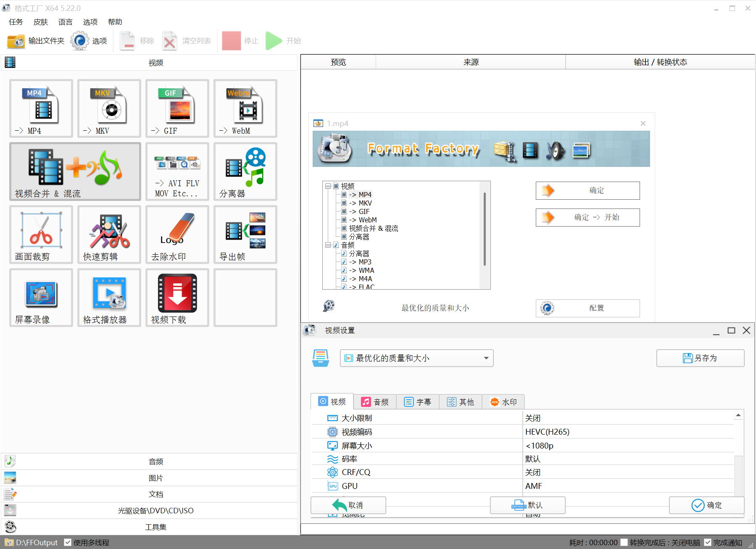
Task: Open the 皮肤 menu
Action: [x=41, y=22]
